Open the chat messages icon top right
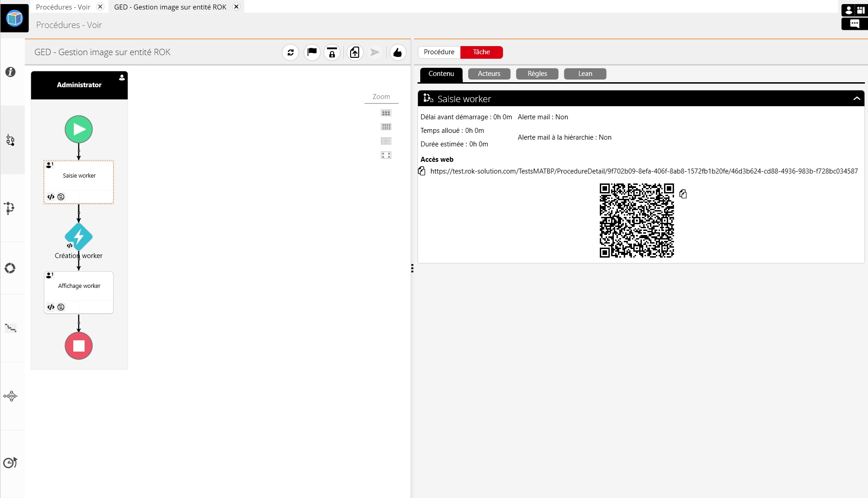Image resolution: width=868 pixels, height=498 pixels. pos(854,23)
